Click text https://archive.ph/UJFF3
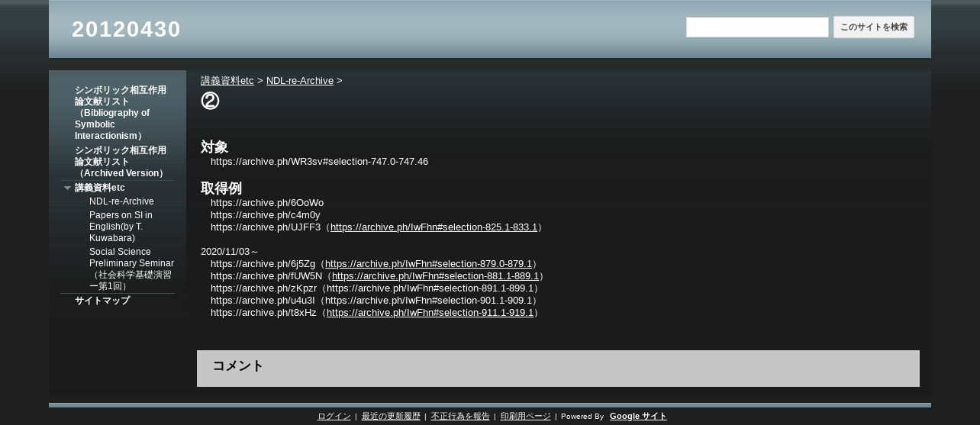The height and width of the screenshot is (425, 980). [266, 227]
